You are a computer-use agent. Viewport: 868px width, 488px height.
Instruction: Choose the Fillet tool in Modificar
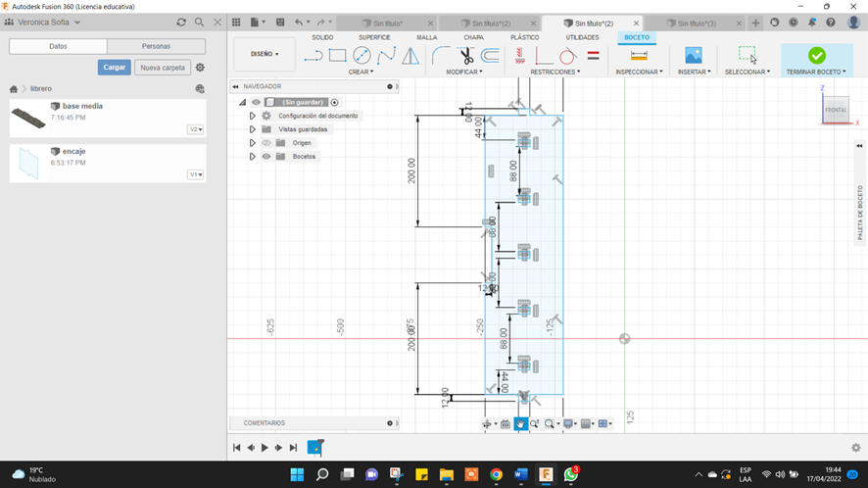pyautogui.click(x=442, y=56)
